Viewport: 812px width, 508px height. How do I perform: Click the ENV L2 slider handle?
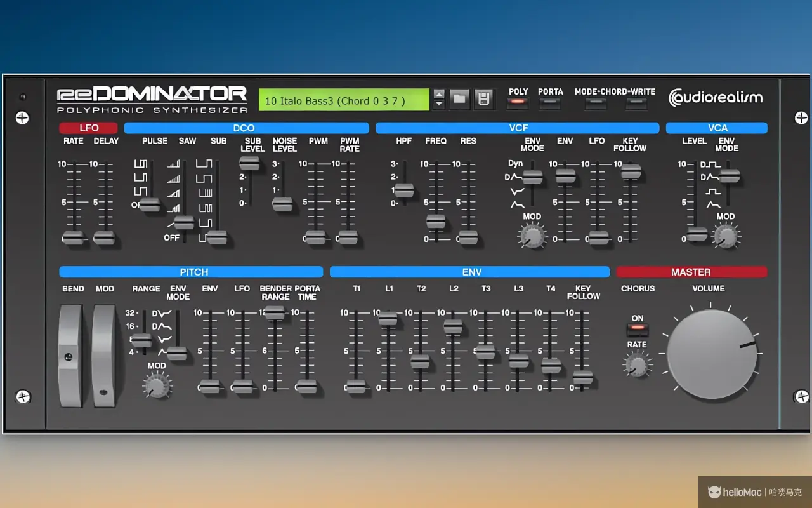click(x=453, y=326)
